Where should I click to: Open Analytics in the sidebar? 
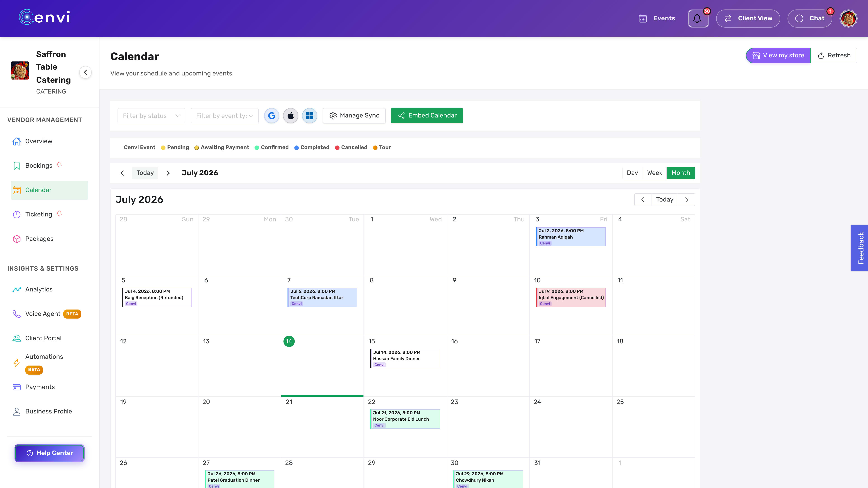[50, 289]
